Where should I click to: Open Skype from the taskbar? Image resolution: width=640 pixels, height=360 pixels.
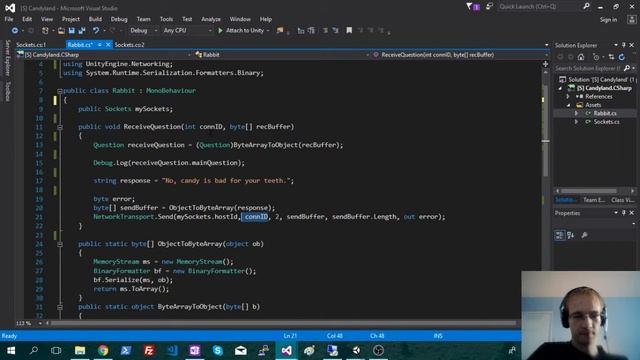pyautogui.click(x=218, y=350)
